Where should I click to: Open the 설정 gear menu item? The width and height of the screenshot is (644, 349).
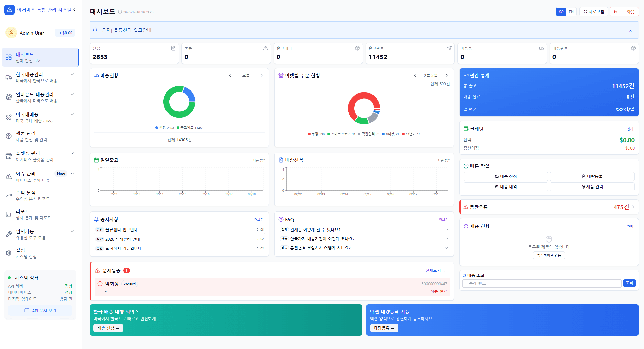(26, 253)
